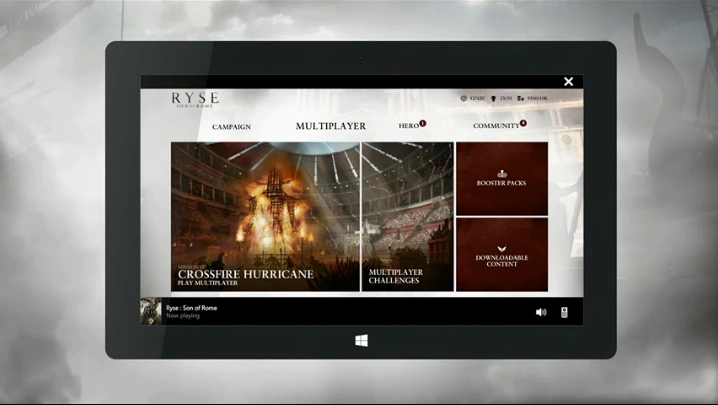This screenshot has width=718, height=405.
Task: Mute with the speaker volume icon
Action: click(x=541, y=312)
